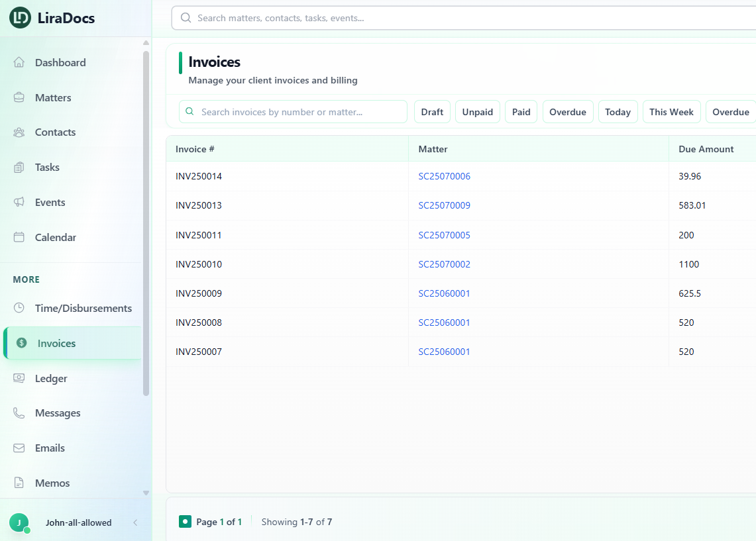The width and height of the screenshot is (756, 541).
Task: Filter invoices by This Week
Action: [671, 112]
